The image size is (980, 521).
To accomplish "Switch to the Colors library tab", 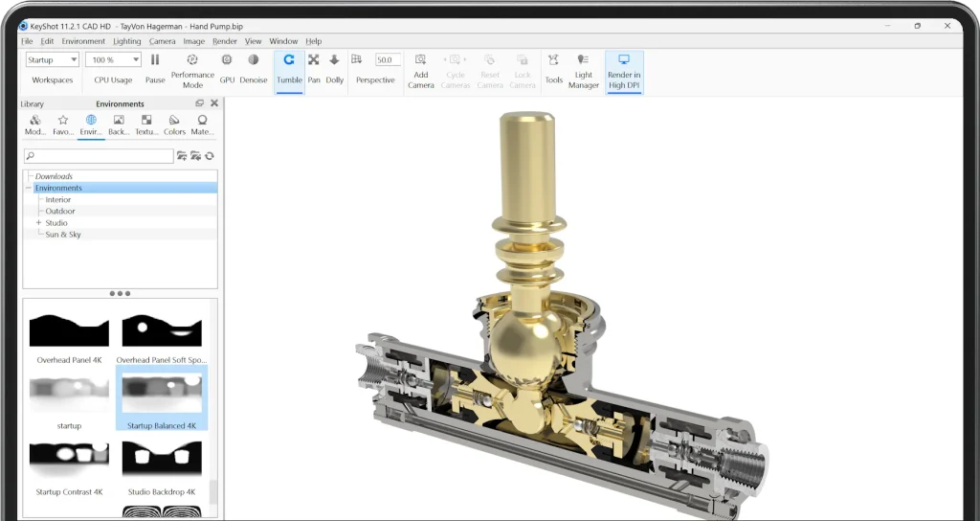I will 174,125.
